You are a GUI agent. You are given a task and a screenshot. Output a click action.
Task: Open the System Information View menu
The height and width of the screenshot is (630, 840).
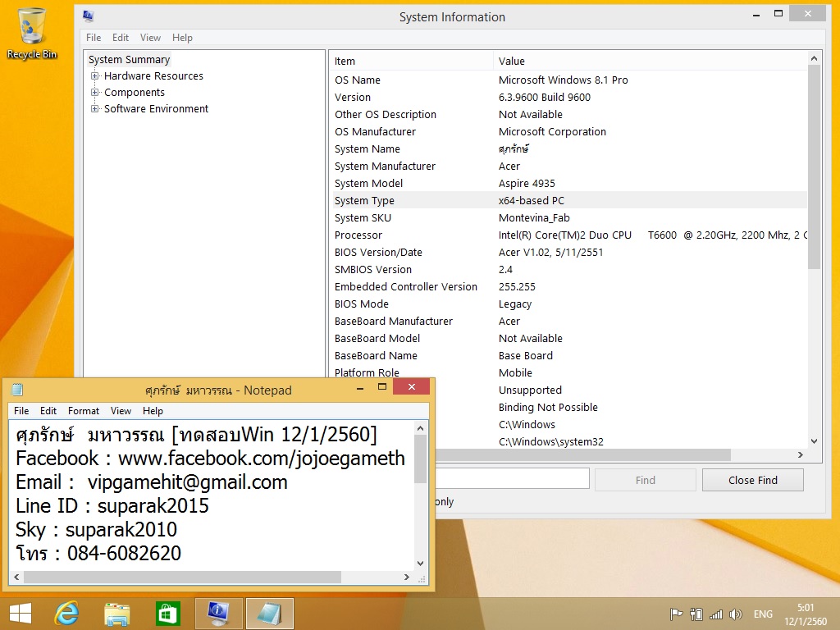[x=151, y=38]
